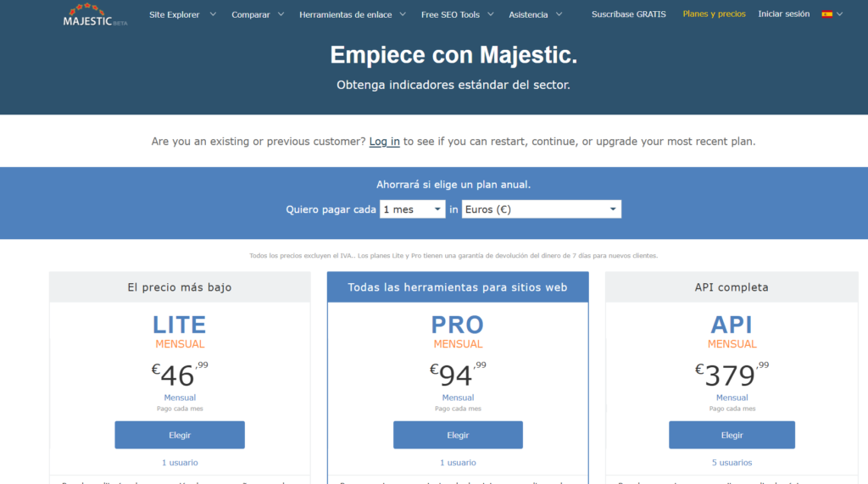The image size is (868, 484).
Task: Click '1 usuario' under PRO plan
Action: [x=458, y=463]
